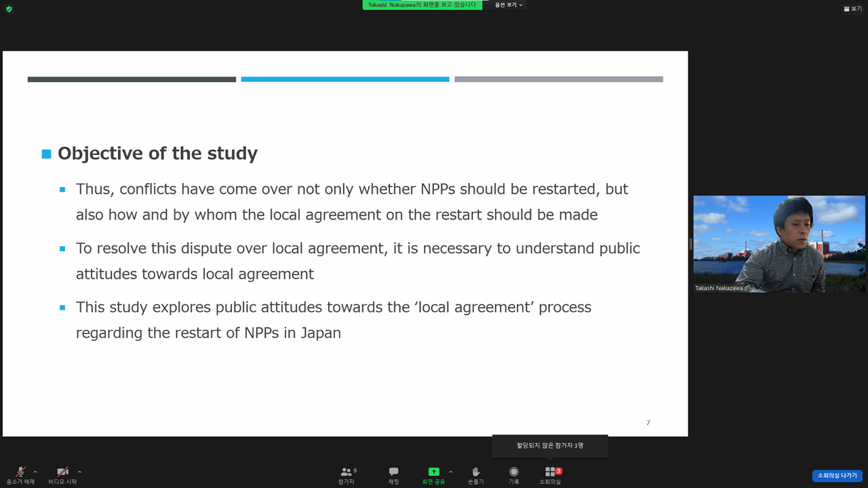This screenshot has width=868, height=488.
Task: Click the green encryption shield icon
Action: click(x=9, y=9)
